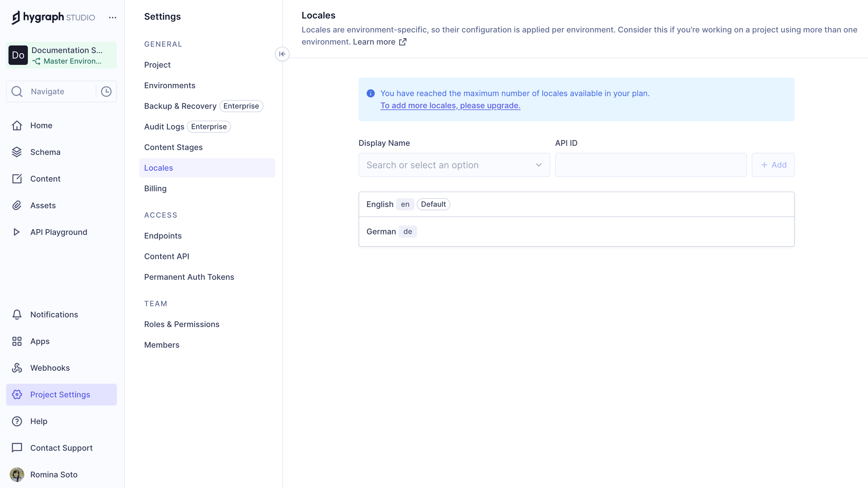The image size is (868, 488).
Task: Open Notifications using the bell icon
Action: [17, 314]
